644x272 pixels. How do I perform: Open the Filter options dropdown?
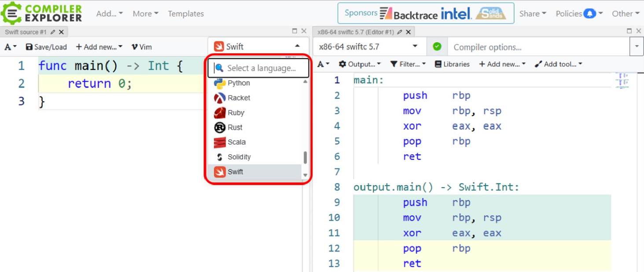pos(408,64)
